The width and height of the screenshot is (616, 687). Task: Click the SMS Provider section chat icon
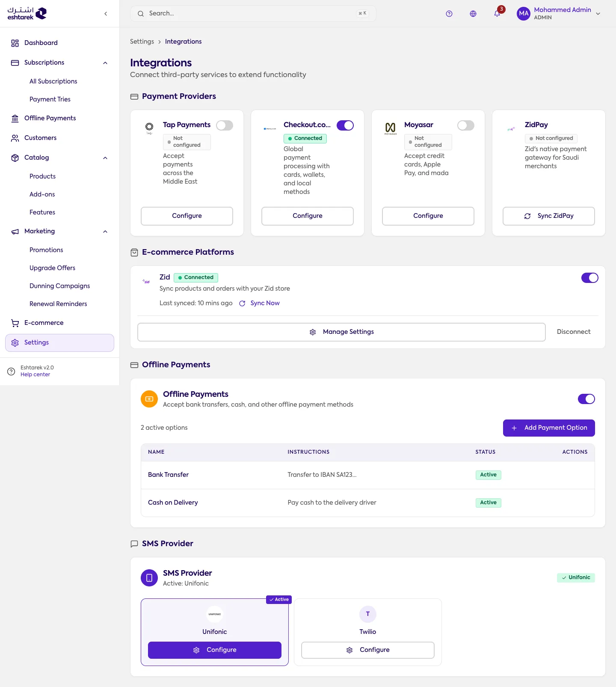(x=134, y=544)
